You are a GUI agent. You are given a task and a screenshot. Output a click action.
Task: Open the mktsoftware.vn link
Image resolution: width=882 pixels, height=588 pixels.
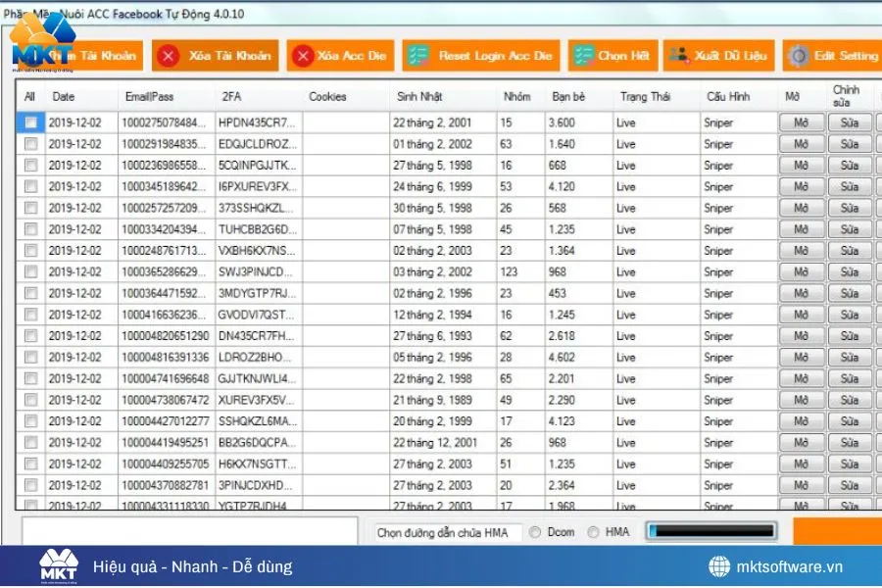(774, 565)
